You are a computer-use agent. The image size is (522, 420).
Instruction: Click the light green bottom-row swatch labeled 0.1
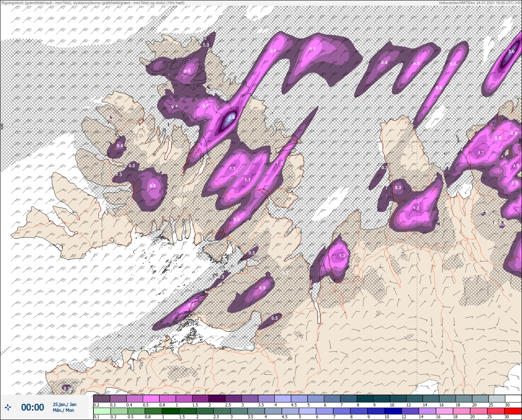[102, 411]
